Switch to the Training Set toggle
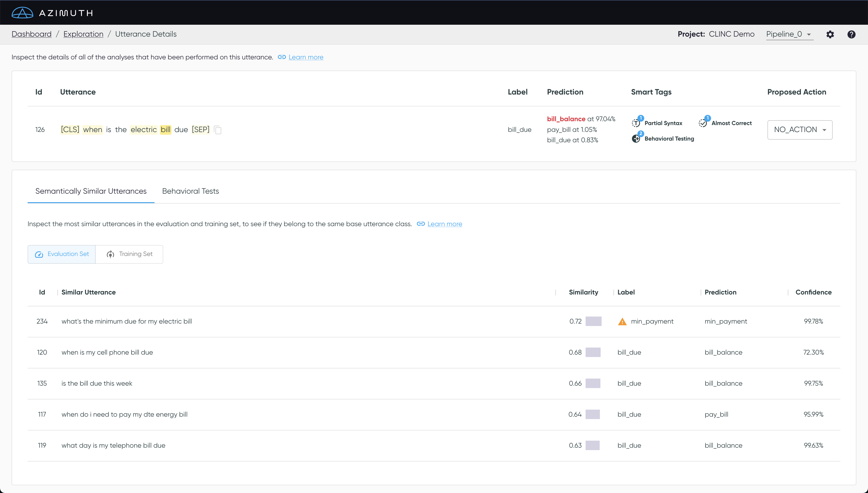 click(x=129, y=254)
